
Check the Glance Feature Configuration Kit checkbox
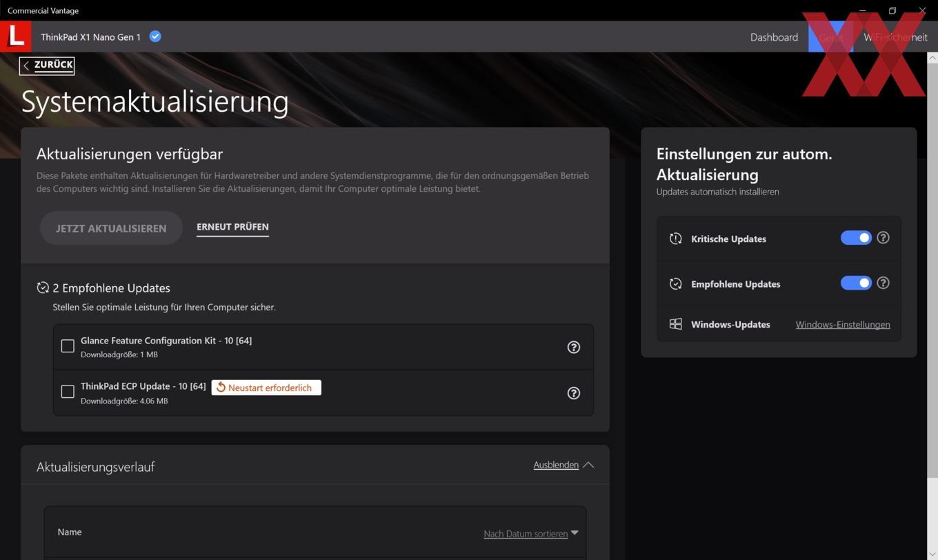68,346
